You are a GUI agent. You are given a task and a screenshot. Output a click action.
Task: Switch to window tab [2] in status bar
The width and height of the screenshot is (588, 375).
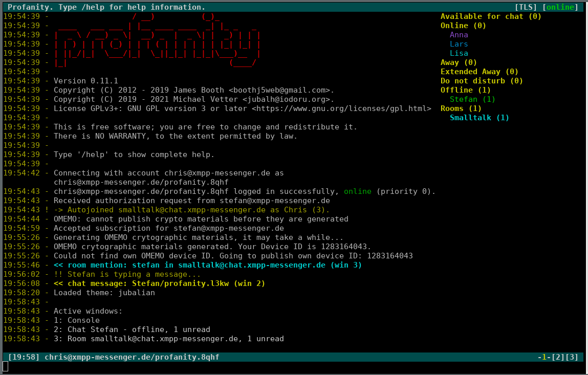tap(558, 357)
